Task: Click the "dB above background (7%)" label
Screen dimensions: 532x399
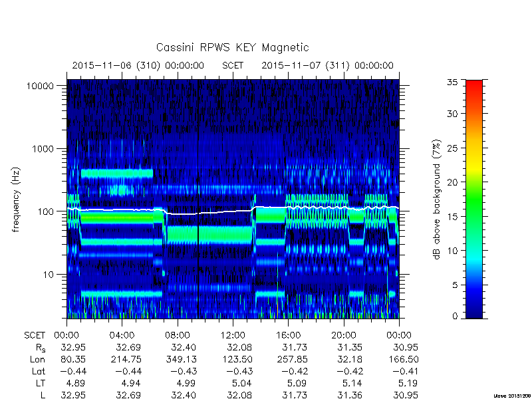Action: point(437,199)
